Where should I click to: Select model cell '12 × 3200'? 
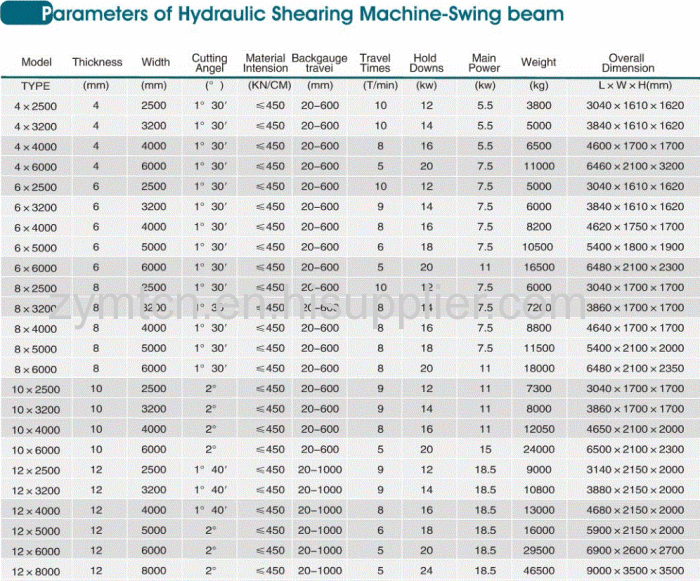[x=36, y=491]
